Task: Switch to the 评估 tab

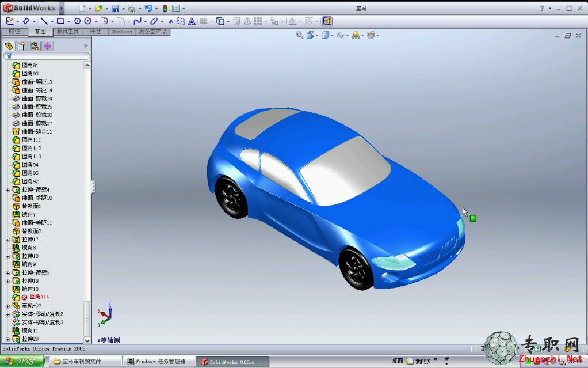Action: [96, 32]
